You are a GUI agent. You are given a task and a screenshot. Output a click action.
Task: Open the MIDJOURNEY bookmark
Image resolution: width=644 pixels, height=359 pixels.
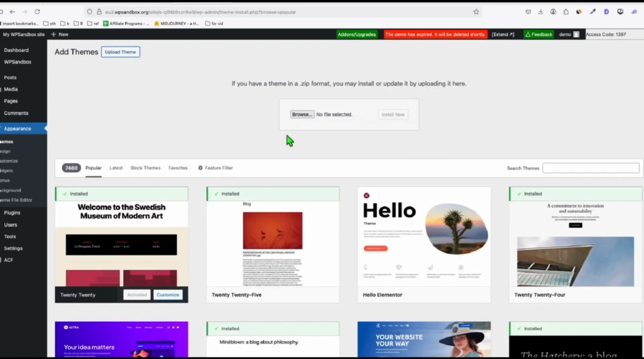tap(177, 23)
